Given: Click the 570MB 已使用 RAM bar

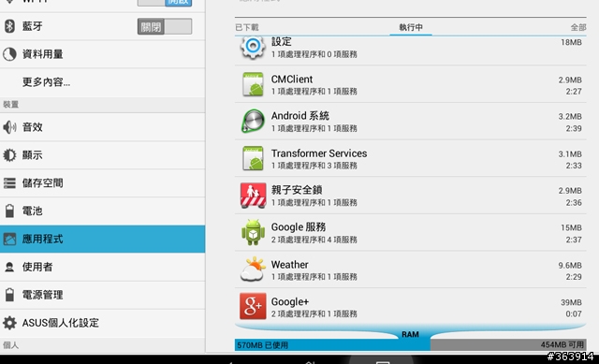Looking at the screenshot, I should point(332,345).
